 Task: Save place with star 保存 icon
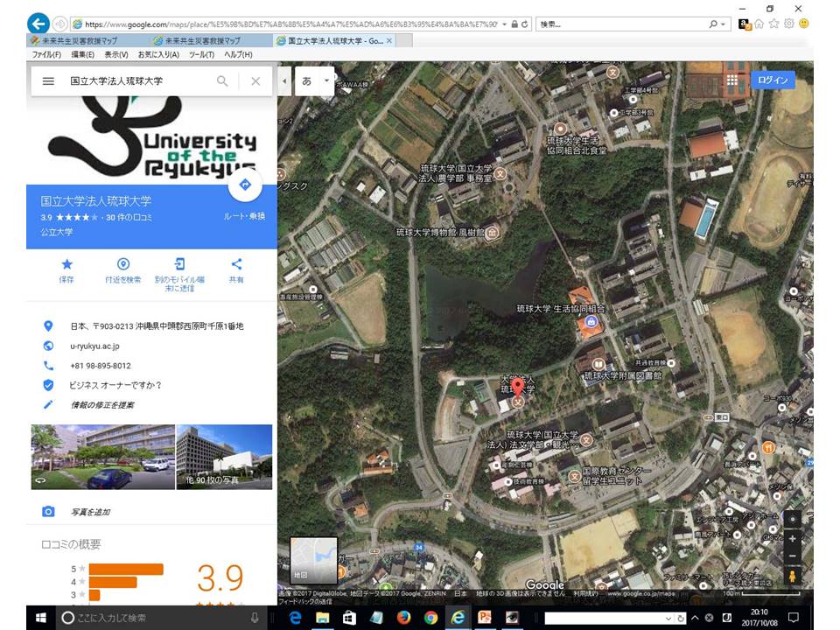pos(66,264)
